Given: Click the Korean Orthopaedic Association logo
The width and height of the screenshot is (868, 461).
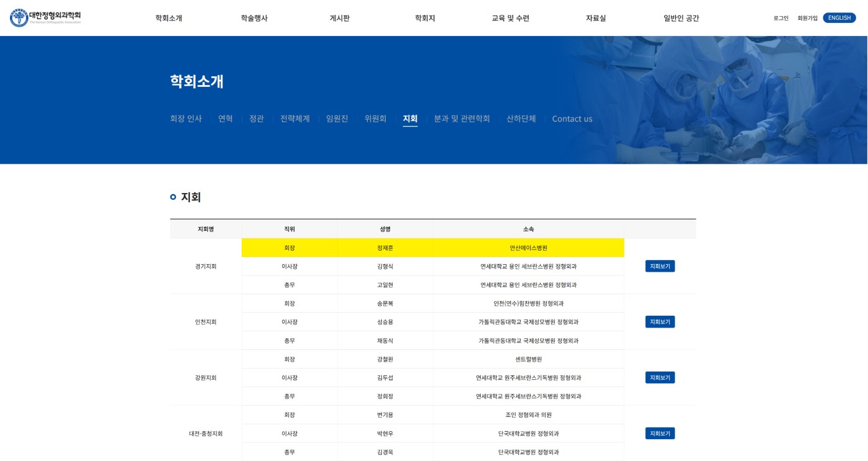Looking at the screenshot, I should [x=45, y=17].
